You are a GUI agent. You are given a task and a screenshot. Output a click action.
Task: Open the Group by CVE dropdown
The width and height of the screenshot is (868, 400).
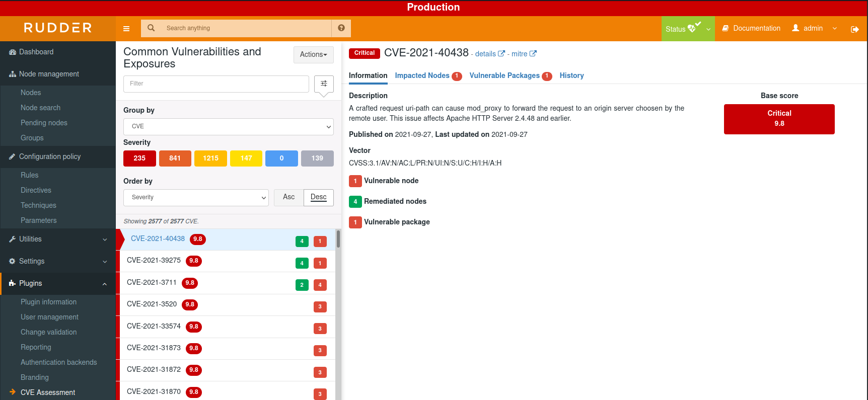tap(229, 126)
